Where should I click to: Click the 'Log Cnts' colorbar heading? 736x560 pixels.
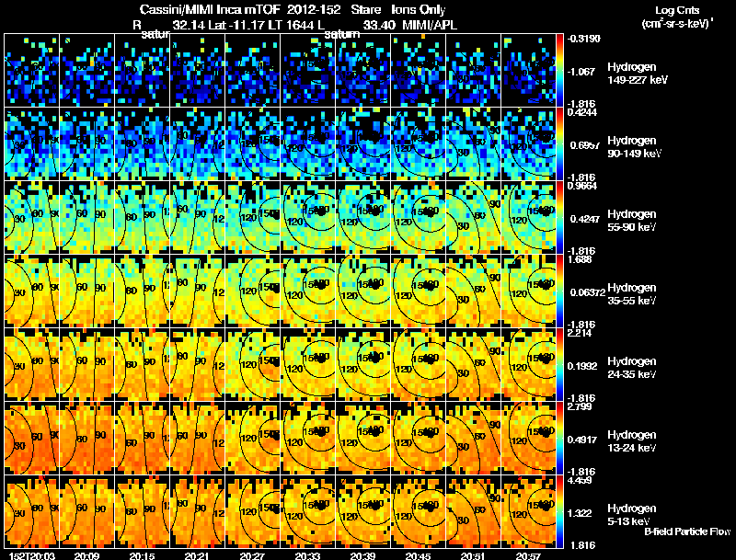(677, 10)
